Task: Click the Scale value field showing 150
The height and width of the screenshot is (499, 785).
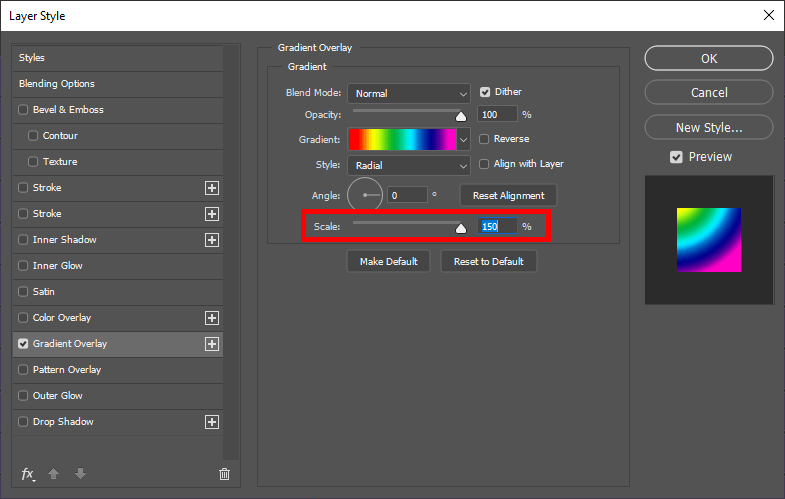Action: 497,227
